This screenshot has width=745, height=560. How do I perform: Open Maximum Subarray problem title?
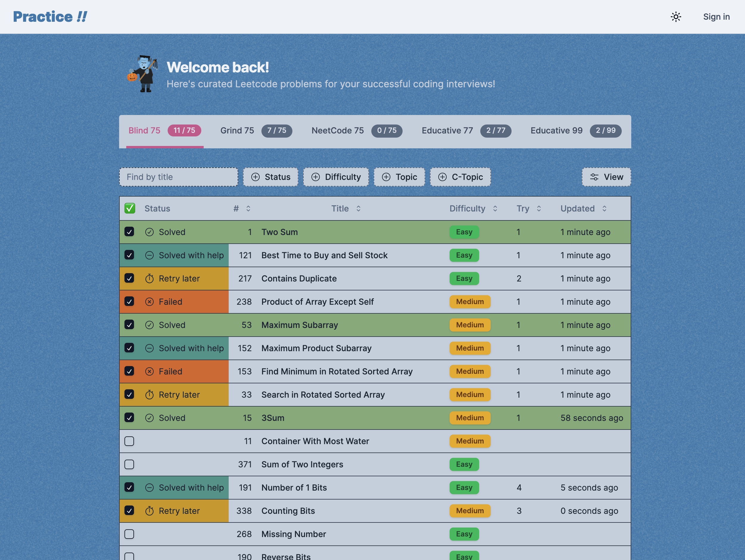click(300, 325)
